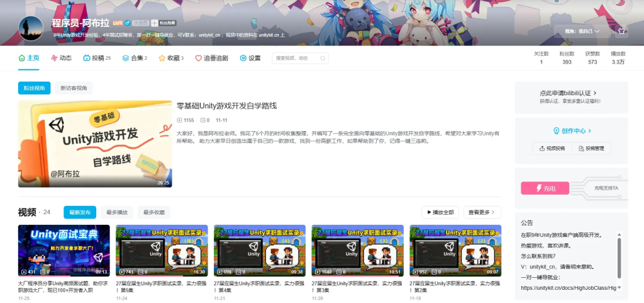Viewport: 644px width, 303px height.
Task: Open the 追番追剧 tab
Action: (x=211, y=58)
